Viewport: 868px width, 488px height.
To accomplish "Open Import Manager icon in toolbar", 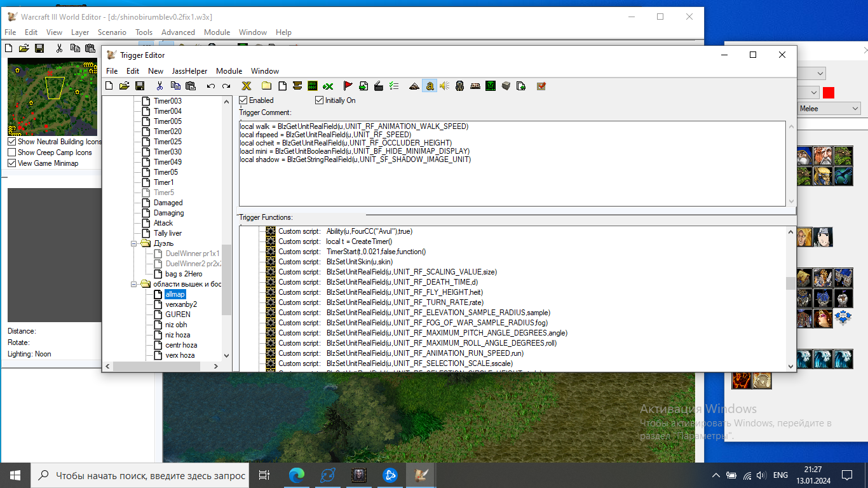I will [521, 86].
